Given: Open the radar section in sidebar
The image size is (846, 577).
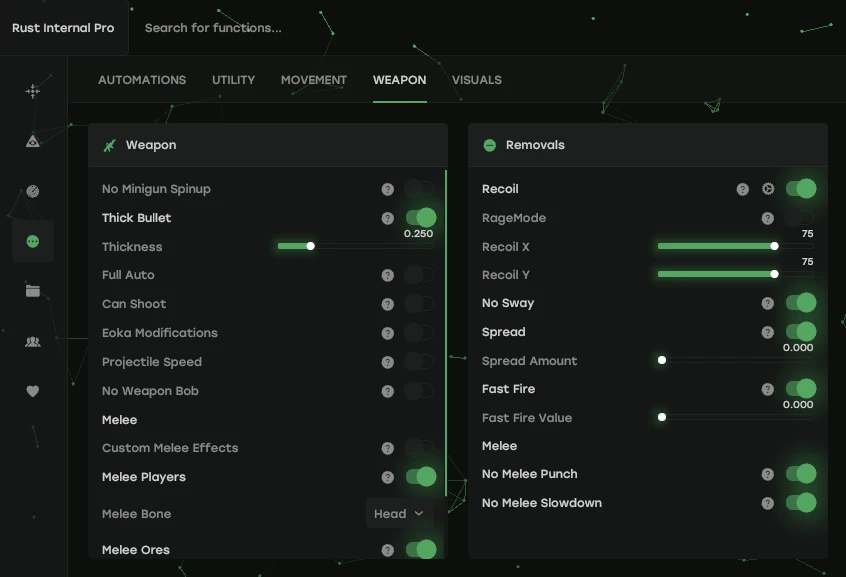Looking at the screenshot, I should click(x=33, y=191).
